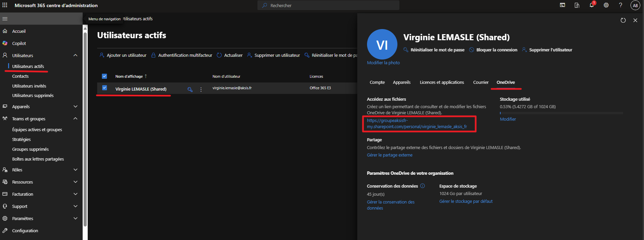This screenshot has height=240, width=644.
Task: Click the key icon next to Virginie LEMASLE row
Action: coord(190,89)
